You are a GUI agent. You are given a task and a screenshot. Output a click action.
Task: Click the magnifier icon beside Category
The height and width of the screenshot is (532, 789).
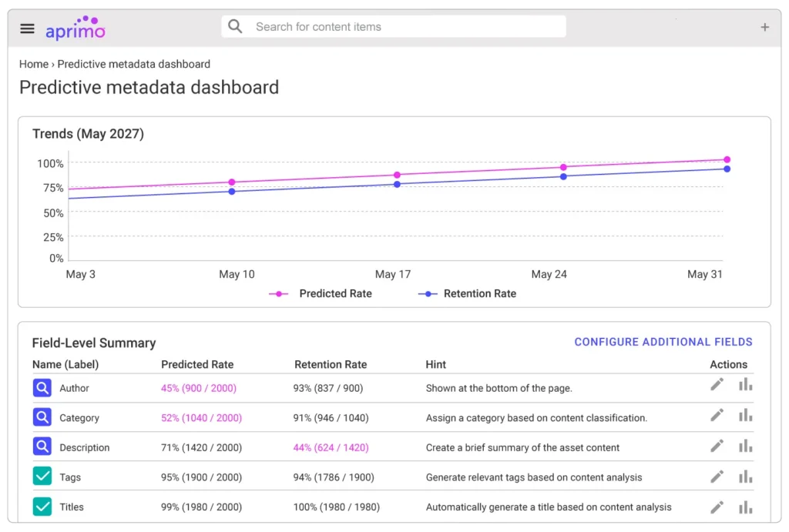(x=42, y=417)
